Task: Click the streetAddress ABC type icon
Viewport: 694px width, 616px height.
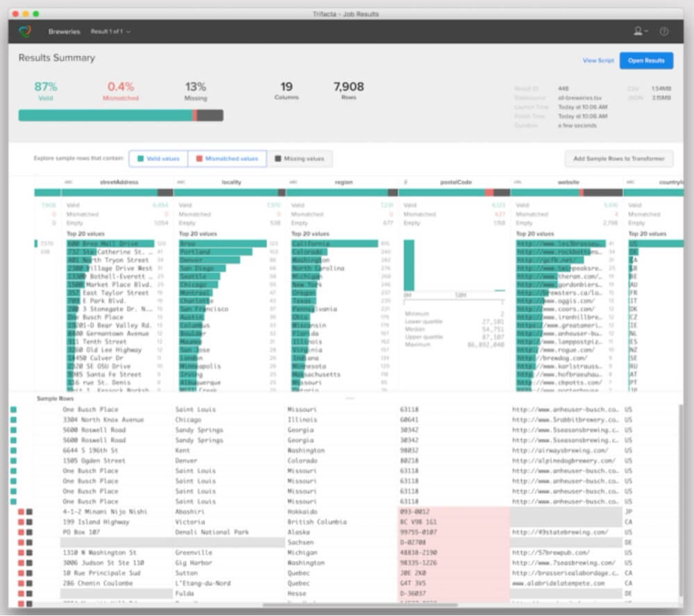Action: (69, 182)
